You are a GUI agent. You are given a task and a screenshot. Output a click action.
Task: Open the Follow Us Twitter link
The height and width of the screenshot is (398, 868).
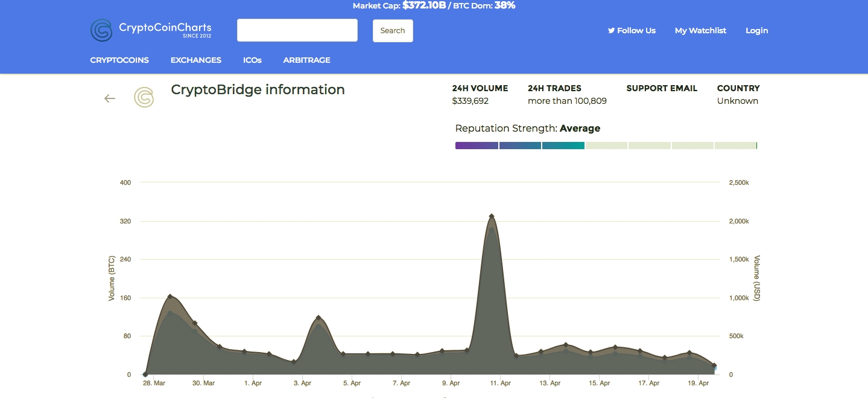[632, 31]
